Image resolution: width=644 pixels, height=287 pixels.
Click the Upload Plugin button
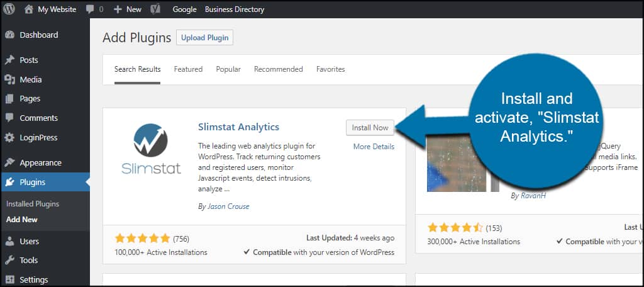204,38
